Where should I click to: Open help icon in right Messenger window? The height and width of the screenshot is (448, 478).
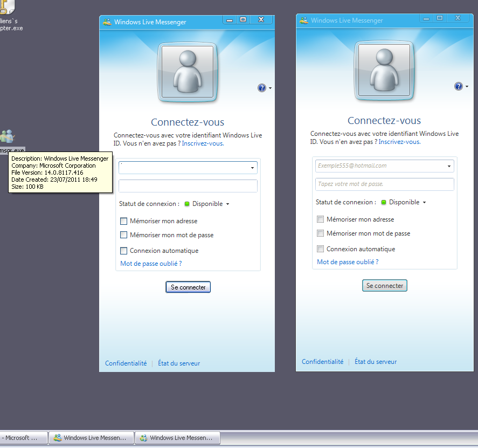click(x=458, y=86)
